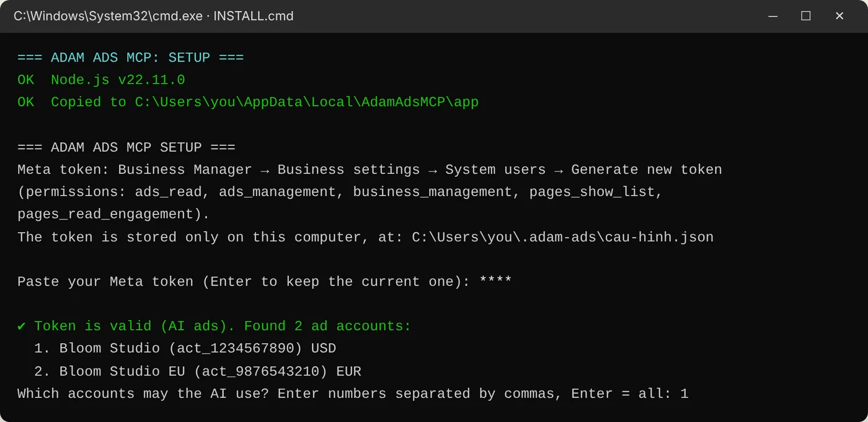Click the green 'Token is valid (AI ads)' line
The width and height of the screenshot is (868, 422).
coord(215,326)
